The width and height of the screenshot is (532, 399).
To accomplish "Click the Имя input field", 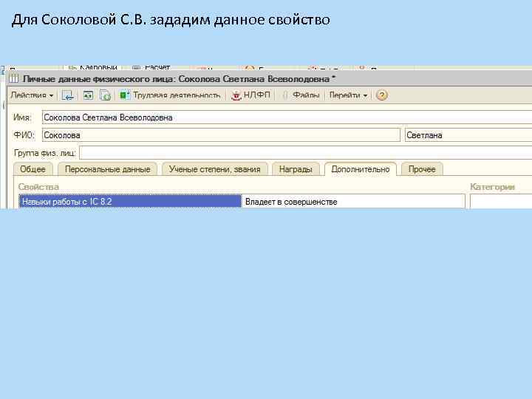I will (287, 117).
